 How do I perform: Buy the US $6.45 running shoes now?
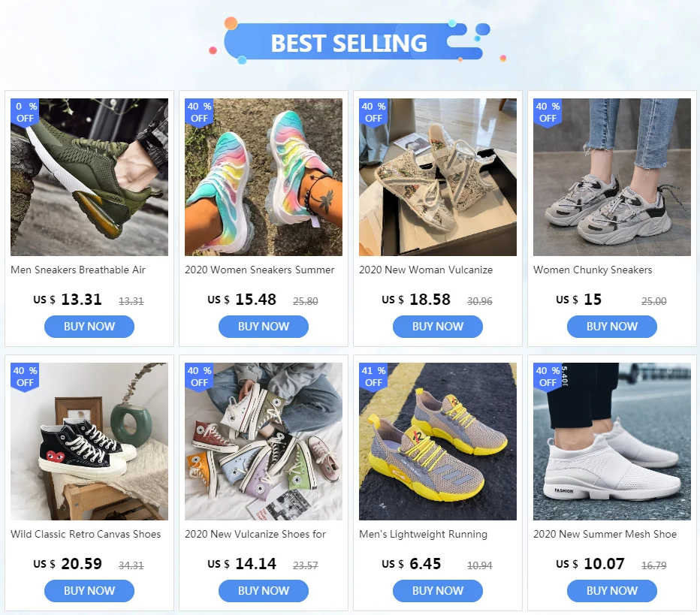pos(437,590)
